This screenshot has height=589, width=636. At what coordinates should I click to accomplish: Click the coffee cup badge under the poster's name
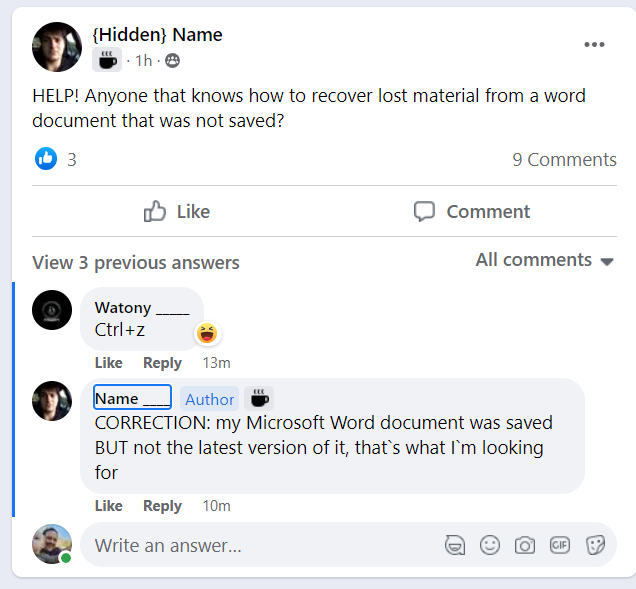pos(107,60)
